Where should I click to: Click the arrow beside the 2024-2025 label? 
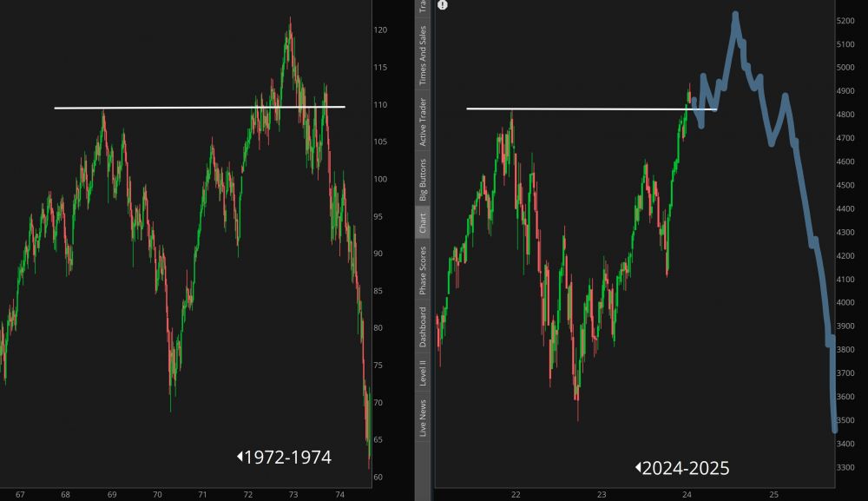(x=638, y=468)
